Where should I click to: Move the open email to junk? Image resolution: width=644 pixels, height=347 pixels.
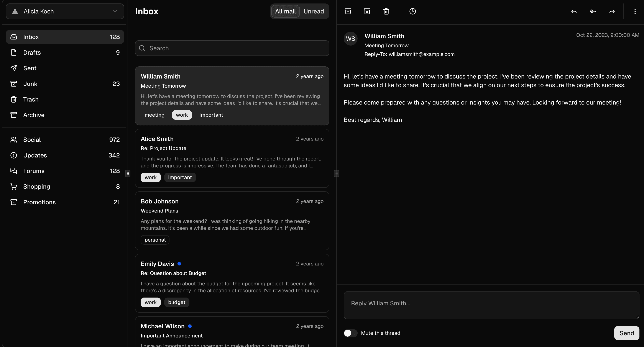(367, 11)
